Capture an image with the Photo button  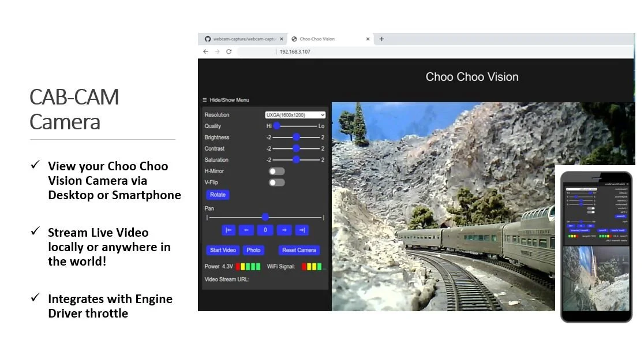[x=253, y=250]
